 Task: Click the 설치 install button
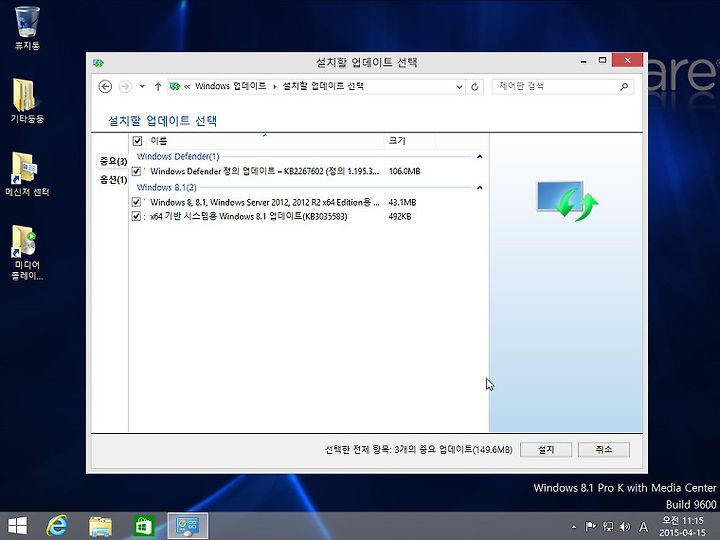[546, 450]
